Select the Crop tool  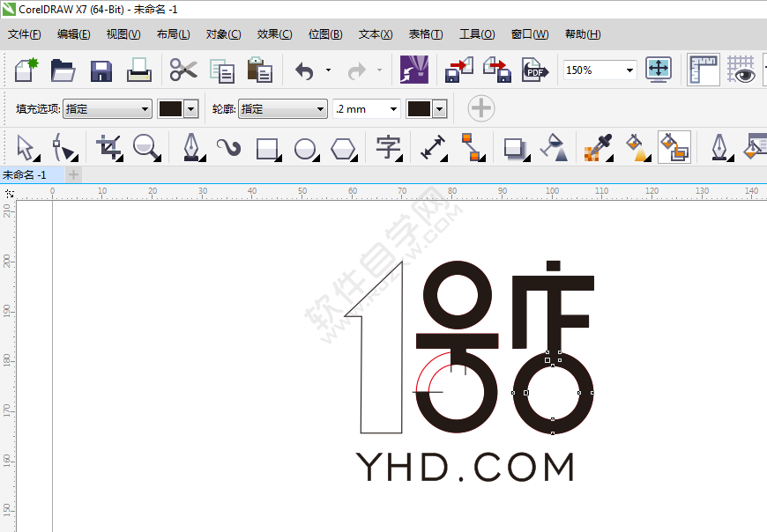coord(109,148)
